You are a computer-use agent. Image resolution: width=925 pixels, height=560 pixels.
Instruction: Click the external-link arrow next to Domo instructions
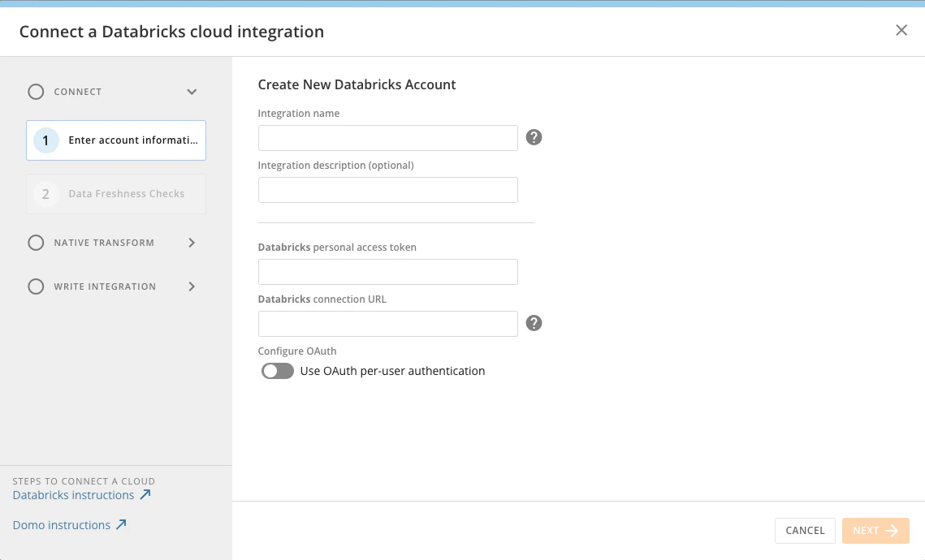tap(121, 524)
